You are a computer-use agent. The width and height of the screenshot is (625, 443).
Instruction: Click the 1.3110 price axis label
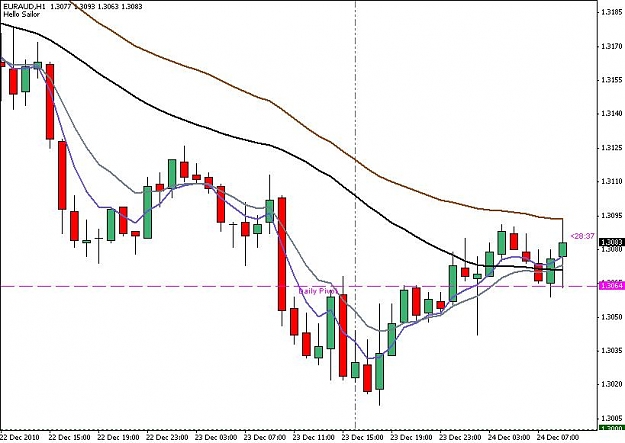[x=612, y=181]
